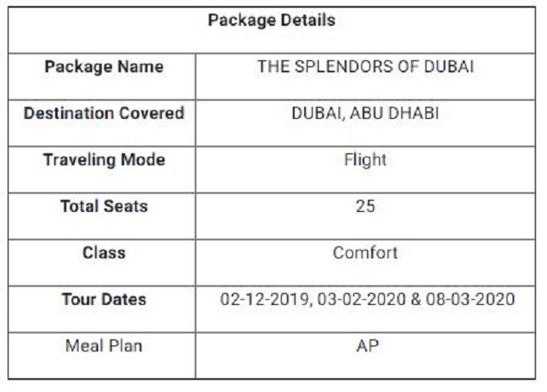Click the Comfort class value
547x392 pixels.
tap(365, 252)
